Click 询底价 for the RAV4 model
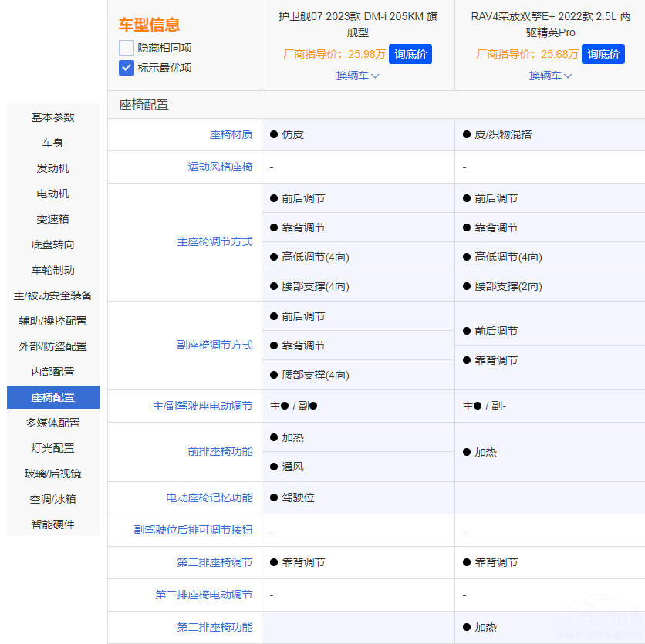 click(x=603, y=54)
